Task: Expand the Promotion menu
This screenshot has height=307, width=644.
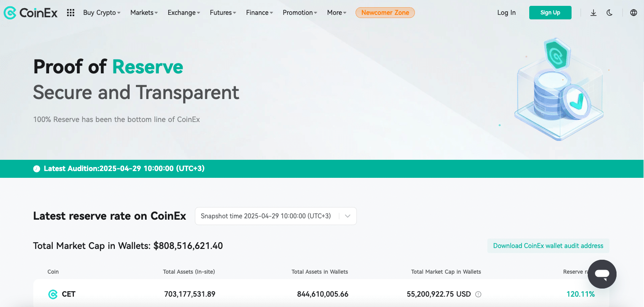Action: pos(300,13)
